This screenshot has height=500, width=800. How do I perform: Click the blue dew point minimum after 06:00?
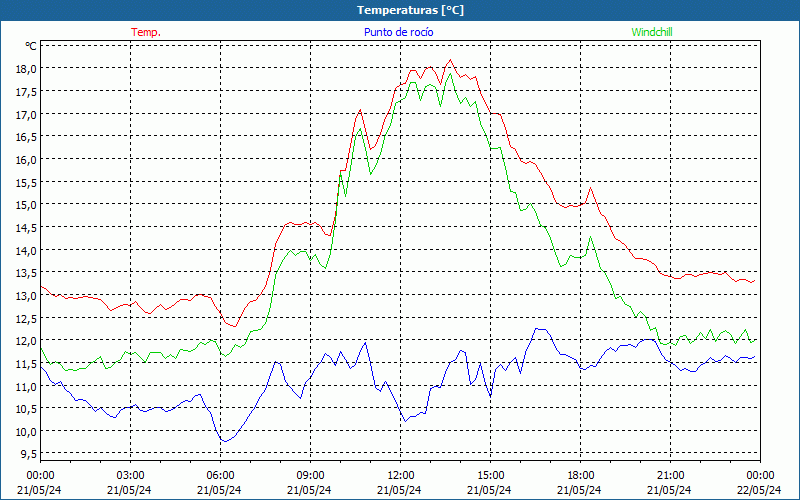click(x=224, y=441)
